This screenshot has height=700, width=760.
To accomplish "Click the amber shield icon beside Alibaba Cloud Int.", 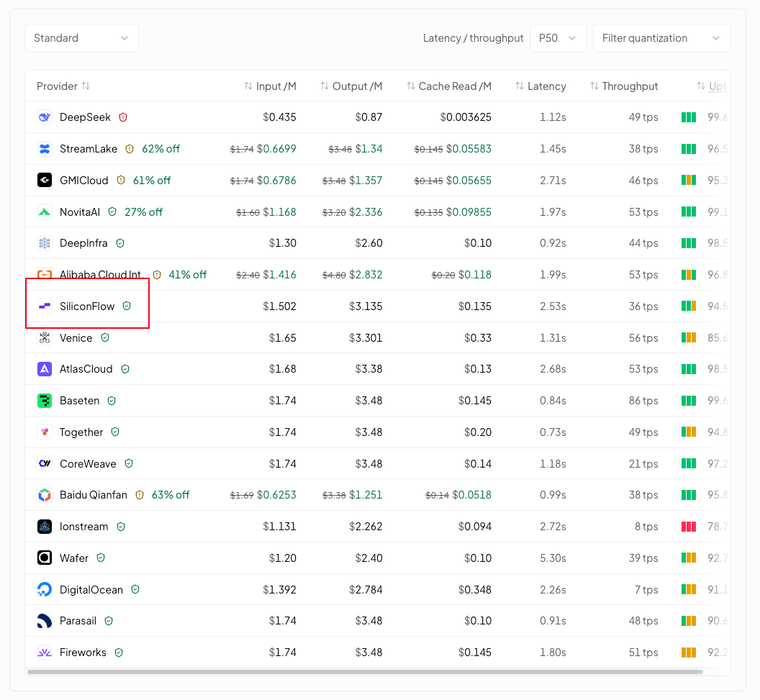I will point(157,275).
